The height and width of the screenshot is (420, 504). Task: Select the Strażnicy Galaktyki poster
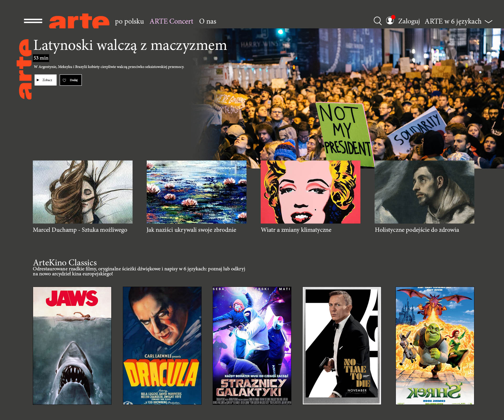pos(252,346)
